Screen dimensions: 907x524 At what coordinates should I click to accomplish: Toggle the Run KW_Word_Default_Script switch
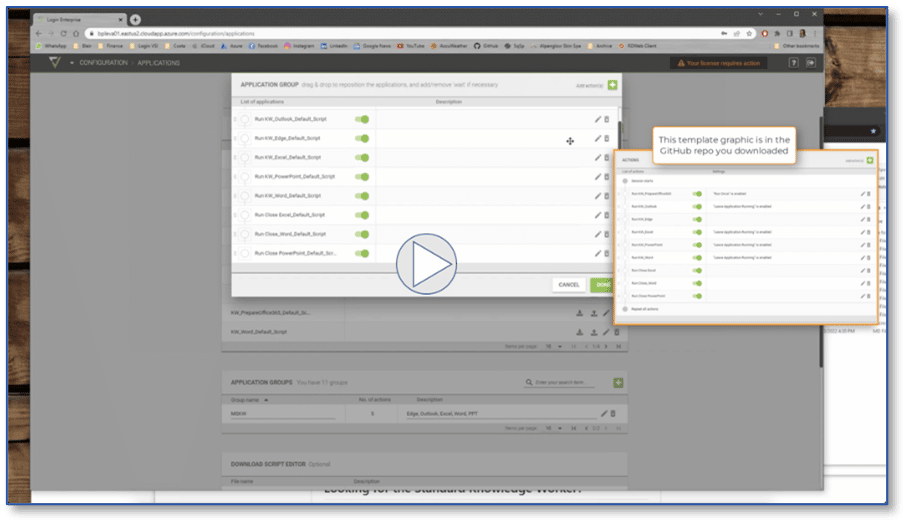pyautogui.click(x=362, y=196)
